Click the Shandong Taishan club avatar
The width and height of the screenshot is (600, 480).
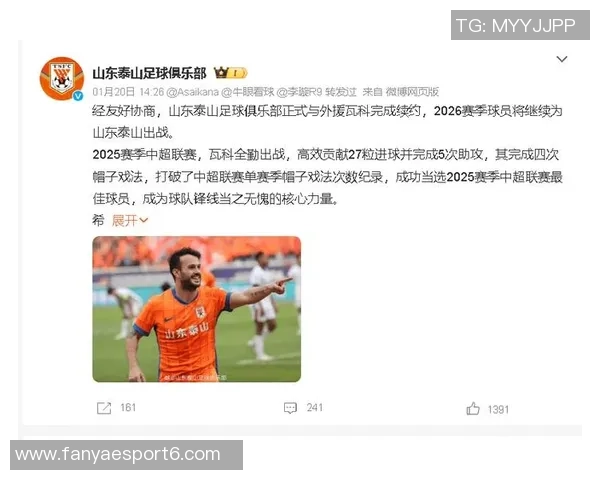[x=62, y=78]
